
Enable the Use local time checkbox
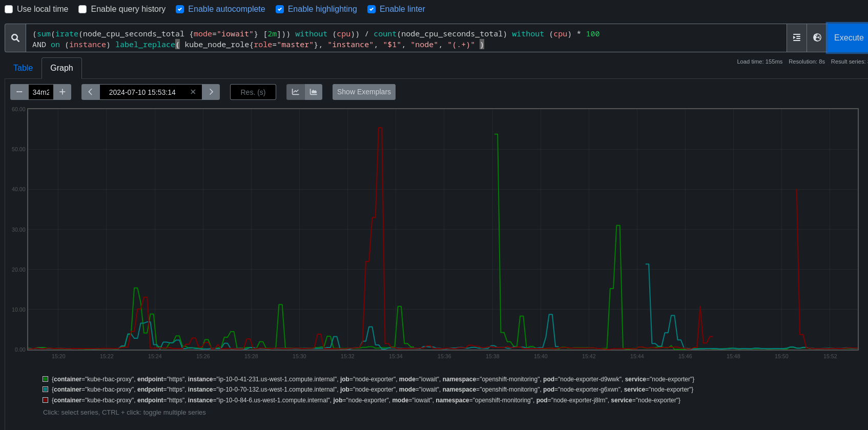(9, 9)
